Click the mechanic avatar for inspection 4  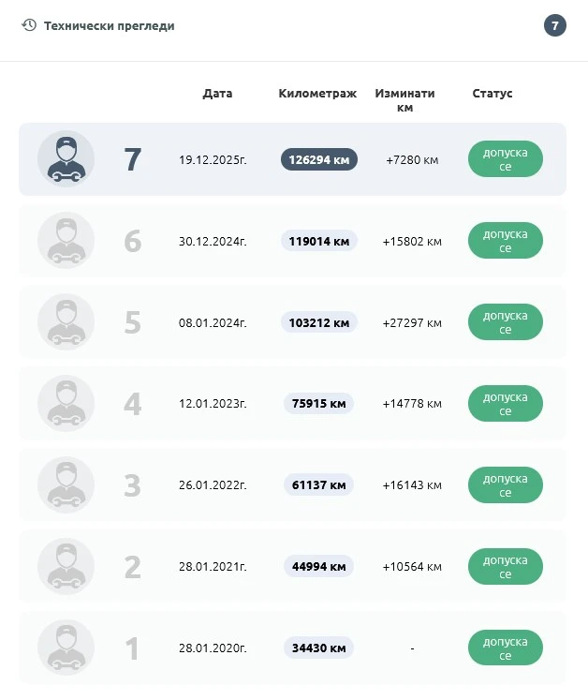[x=66, y=404]
